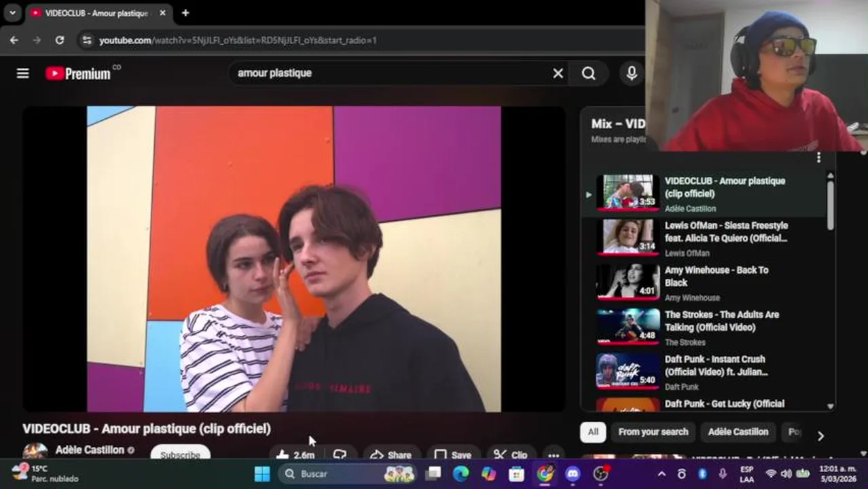This screenshot has height=489, width=868.
Task: Click on the video player frame
Action: click(293, 259)
